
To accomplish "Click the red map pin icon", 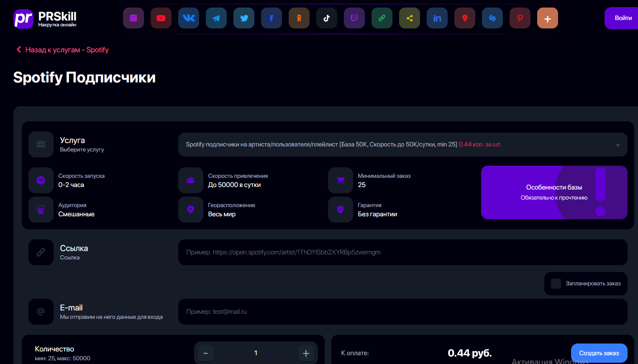I will tap(465, 18).
